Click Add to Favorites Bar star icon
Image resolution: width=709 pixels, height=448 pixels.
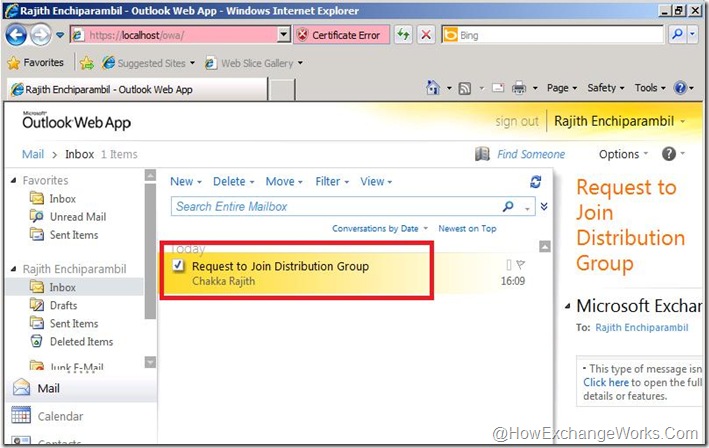pos(86,63)
